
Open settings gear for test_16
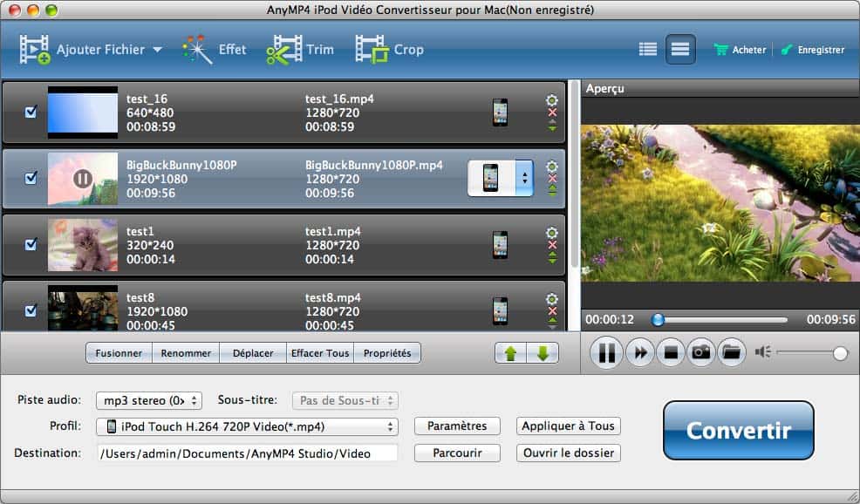coord(552,99)
